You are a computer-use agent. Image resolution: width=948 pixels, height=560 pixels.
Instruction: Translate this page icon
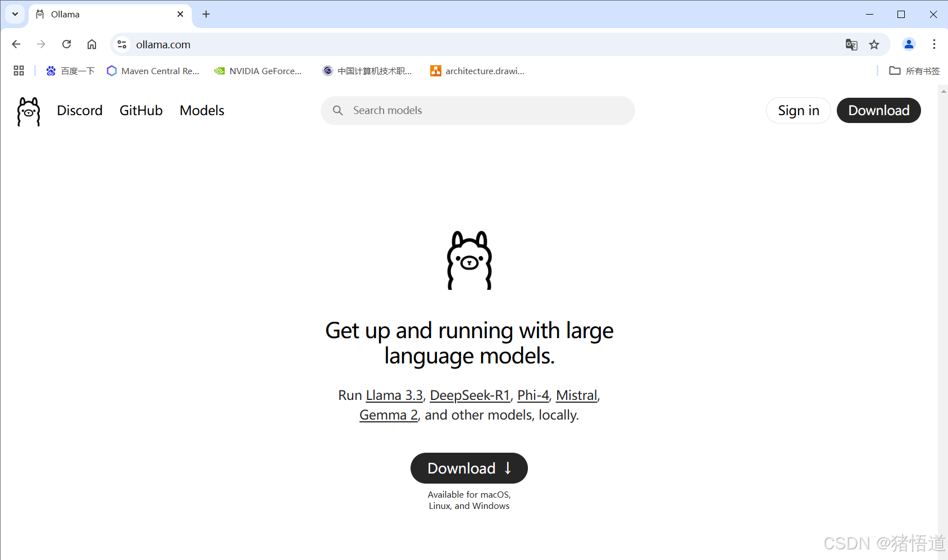coord(851,44)
